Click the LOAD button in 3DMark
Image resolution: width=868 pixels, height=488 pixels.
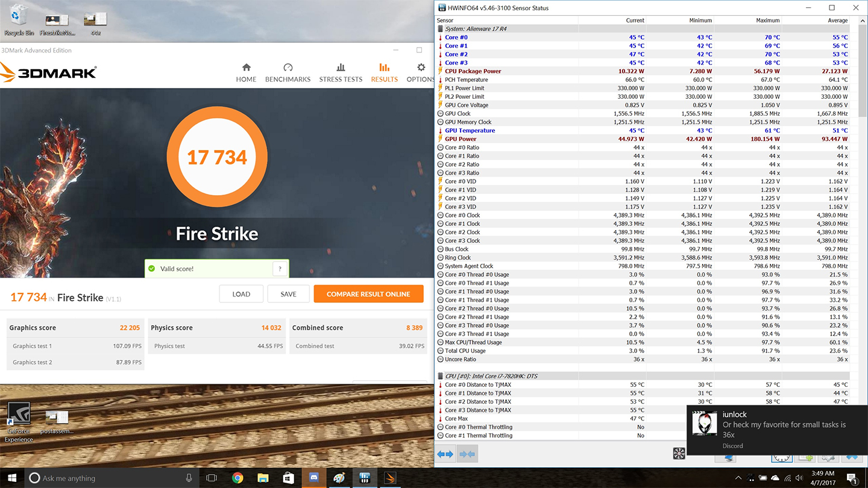241,294
